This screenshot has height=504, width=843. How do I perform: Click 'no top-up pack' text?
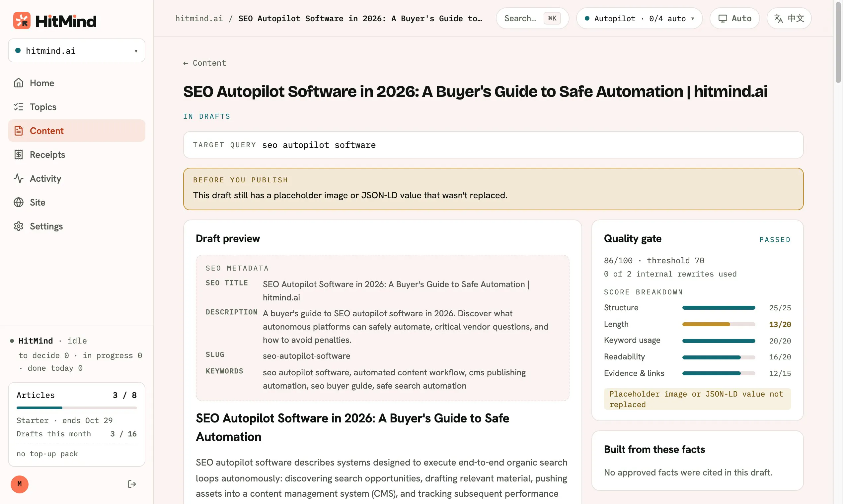(47, 454)
